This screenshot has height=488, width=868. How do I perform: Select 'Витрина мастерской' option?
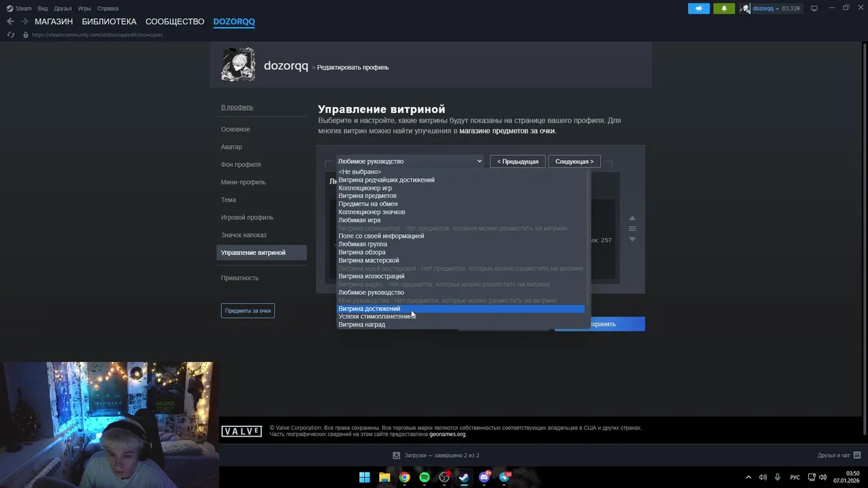462,260
